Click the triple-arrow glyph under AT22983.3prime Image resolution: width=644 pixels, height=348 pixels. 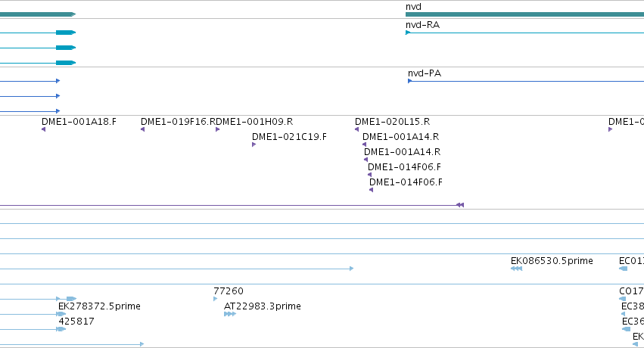tap(230, 314)
